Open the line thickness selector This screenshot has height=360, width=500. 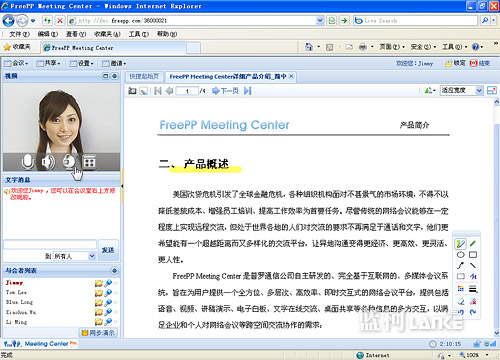[473, 289]
